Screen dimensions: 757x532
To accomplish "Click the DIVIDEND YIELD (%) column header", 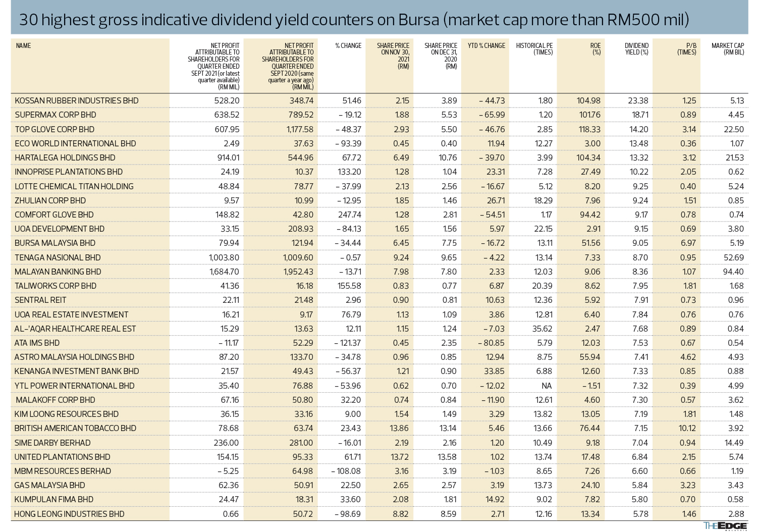I will point(636,49).
